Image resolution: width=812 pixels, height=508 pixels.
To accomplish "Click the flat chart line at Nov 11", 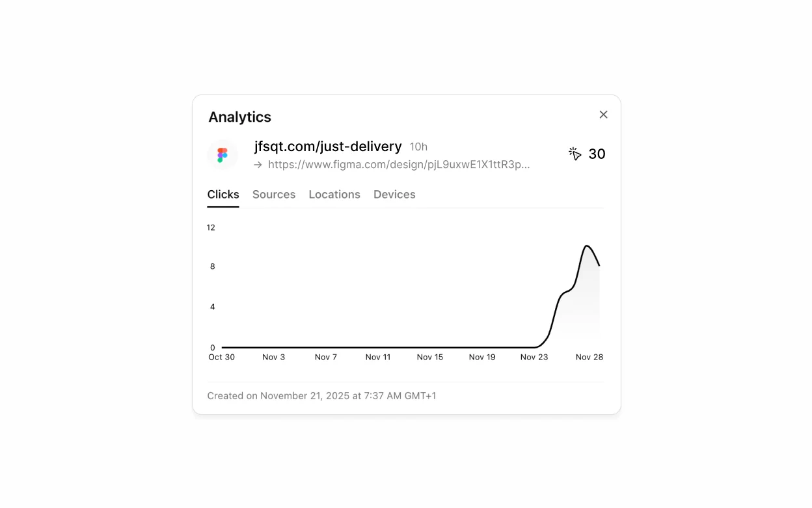I will [378, 346].
